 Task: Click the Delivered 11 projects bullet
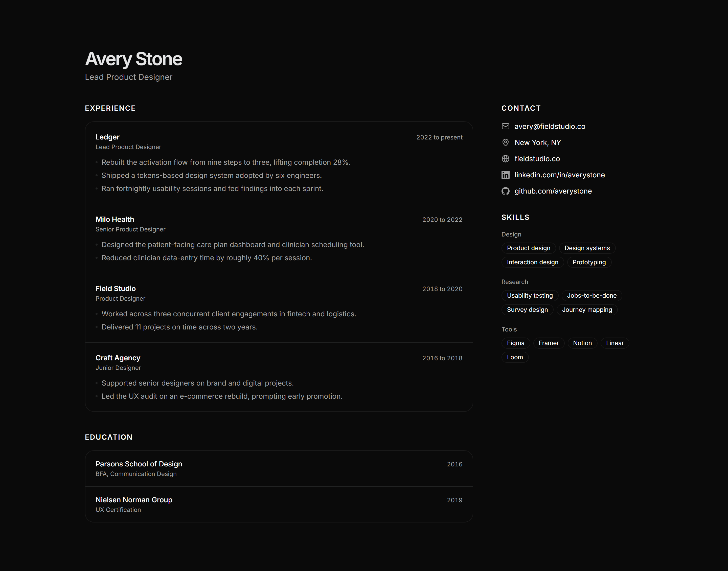click(x=179, y=327)
